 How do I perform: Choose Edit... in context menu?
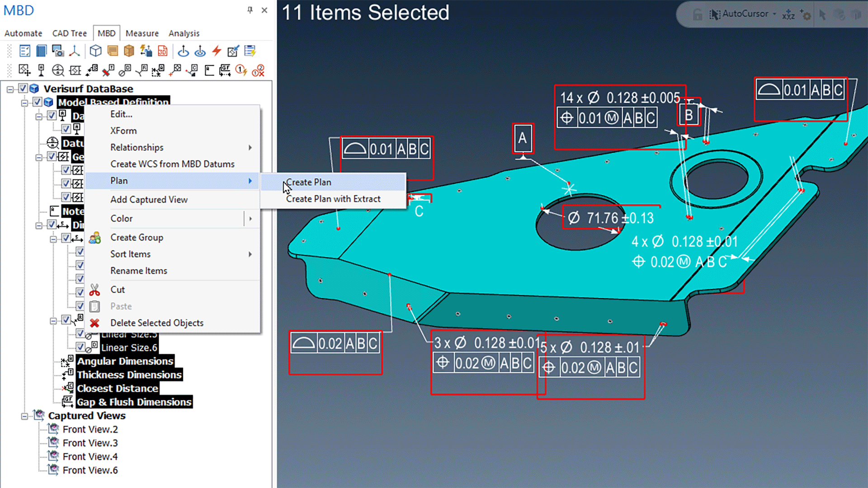tap(172, 114)
